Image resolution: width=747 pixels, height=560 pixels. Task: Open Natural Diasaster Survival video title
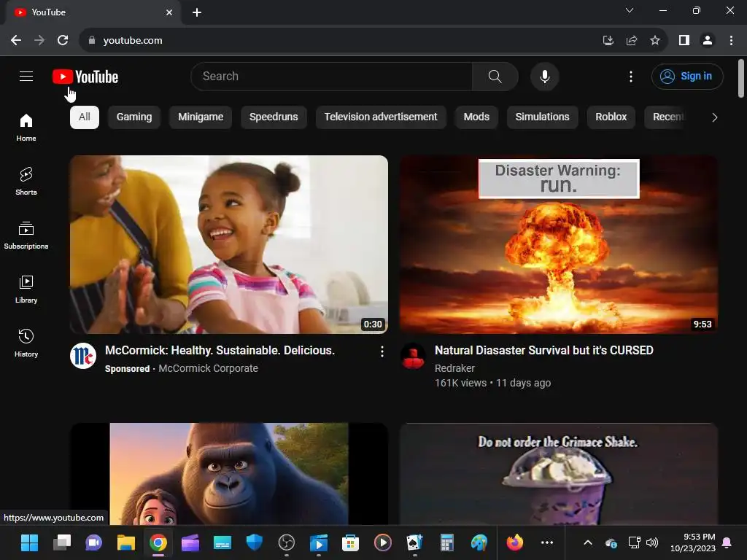pyautogui.click(x=543, y=351)
